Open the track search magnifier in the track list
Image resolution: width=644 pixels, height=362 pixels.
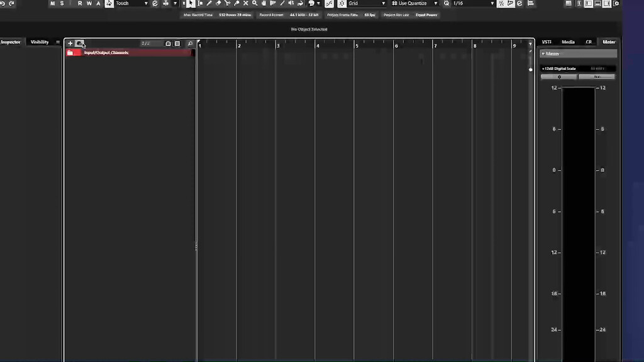[190, 43]
